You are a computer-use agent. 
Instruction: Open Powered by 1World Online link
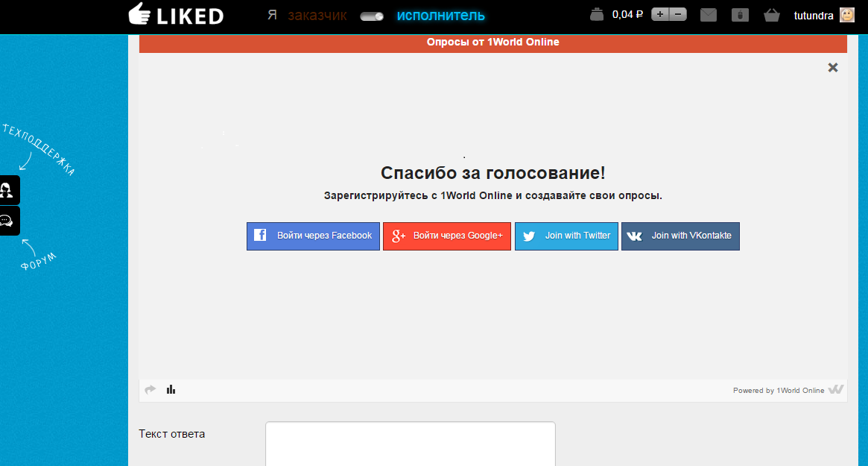tap(779, 390)
